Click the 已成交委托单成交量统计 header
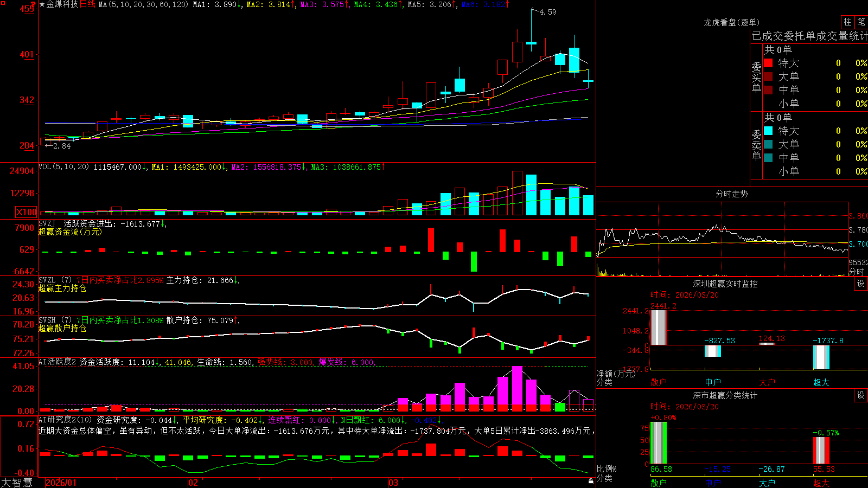This screenshot has width=868, height=488. click(x=809, y=36)
